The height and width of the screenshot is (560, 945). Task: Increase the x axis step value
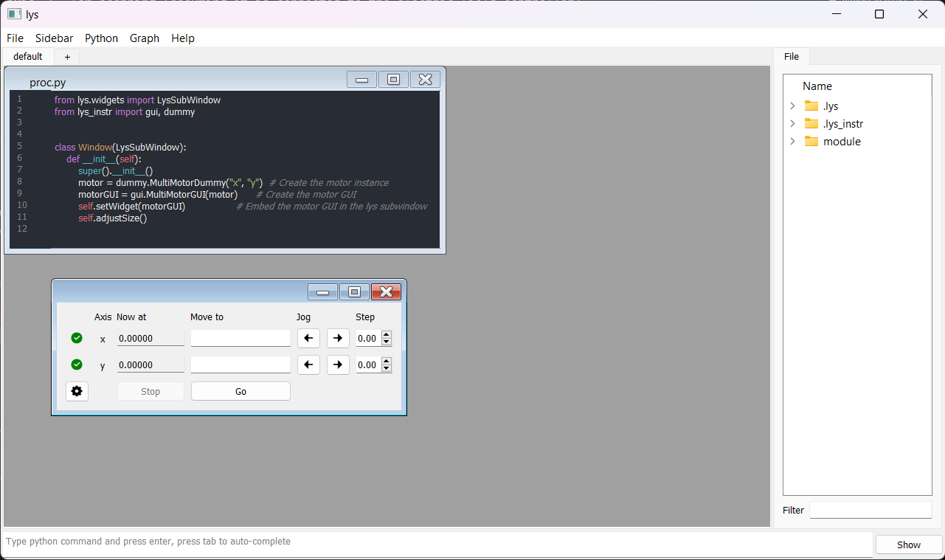coord(387,335)
